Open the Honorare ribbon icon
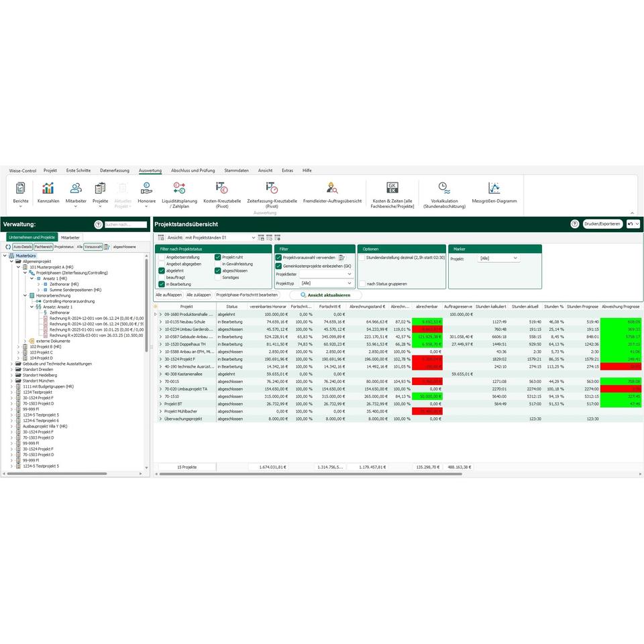Viewport: 644px width, 644px height. (x=147, y=189)
